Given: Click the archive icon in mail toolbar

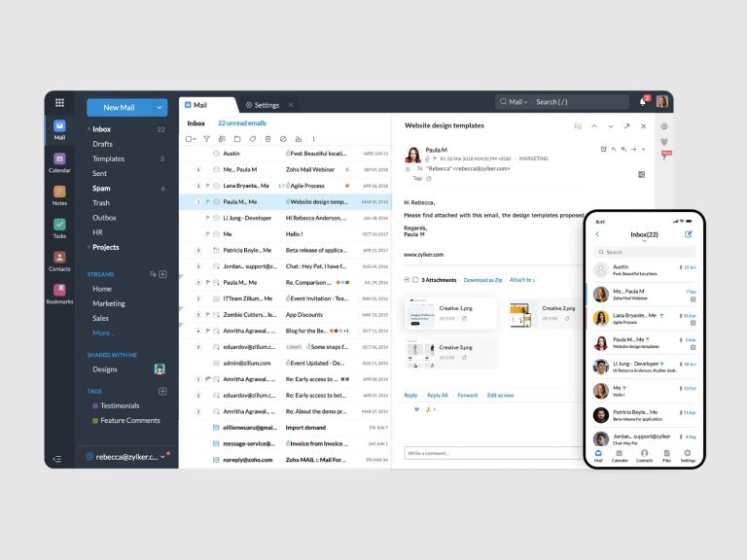Looking at the screenshot, I should (299, 139).
